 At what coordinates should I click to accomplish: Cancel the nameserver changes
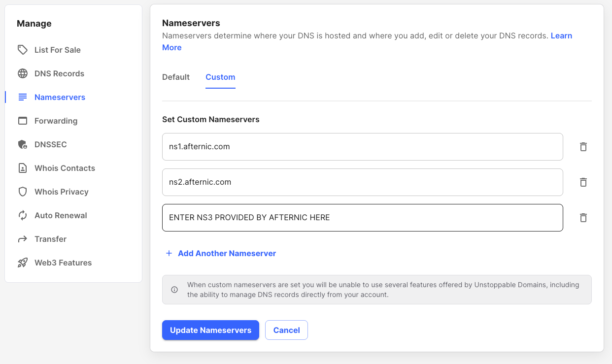[x=286, y=330]
